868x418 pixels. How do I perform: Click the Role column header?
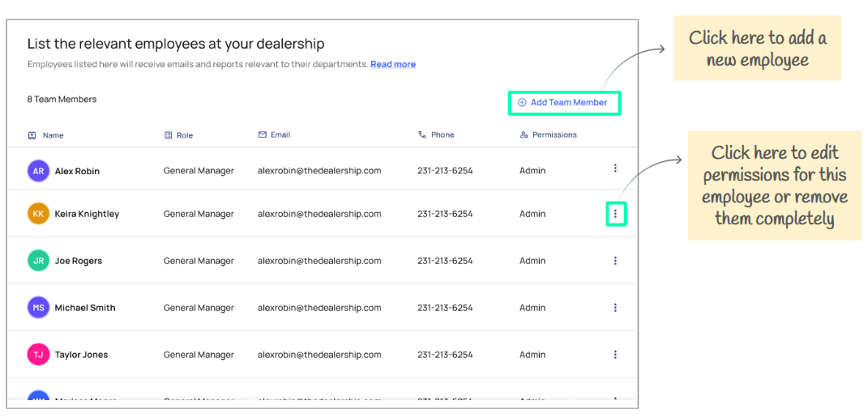[x=184, y=135]
